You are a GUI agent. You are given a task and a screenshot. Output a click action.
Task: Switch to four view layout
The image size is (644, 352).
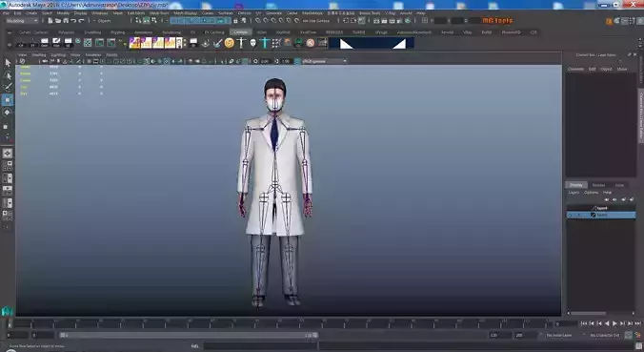pos(8,166)
